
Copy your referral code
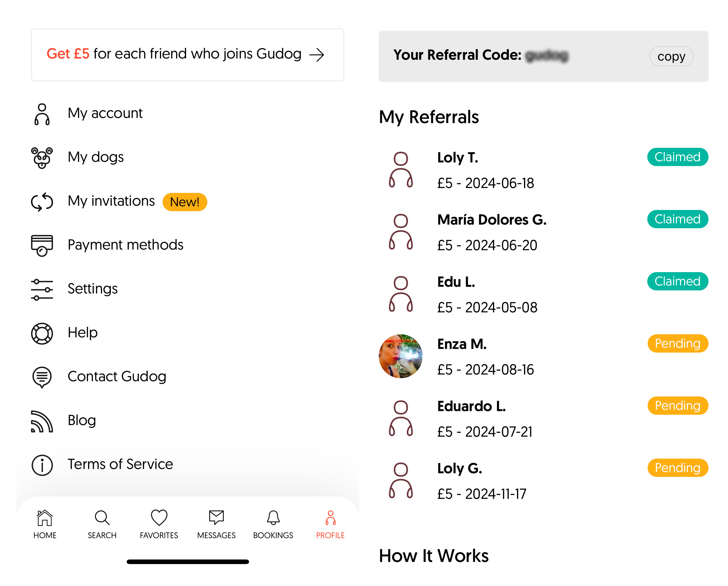tap(671, 56)
